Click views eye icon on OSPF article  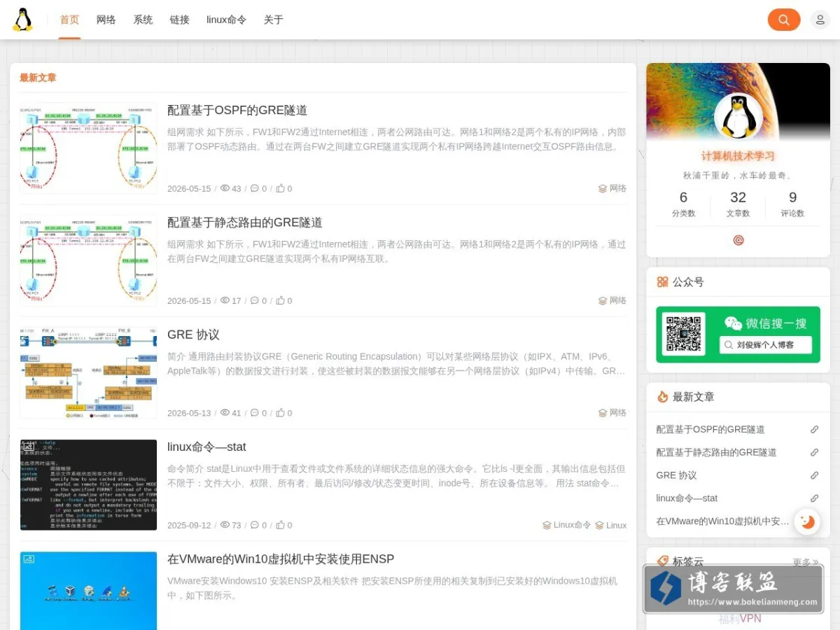coord(225,188)
